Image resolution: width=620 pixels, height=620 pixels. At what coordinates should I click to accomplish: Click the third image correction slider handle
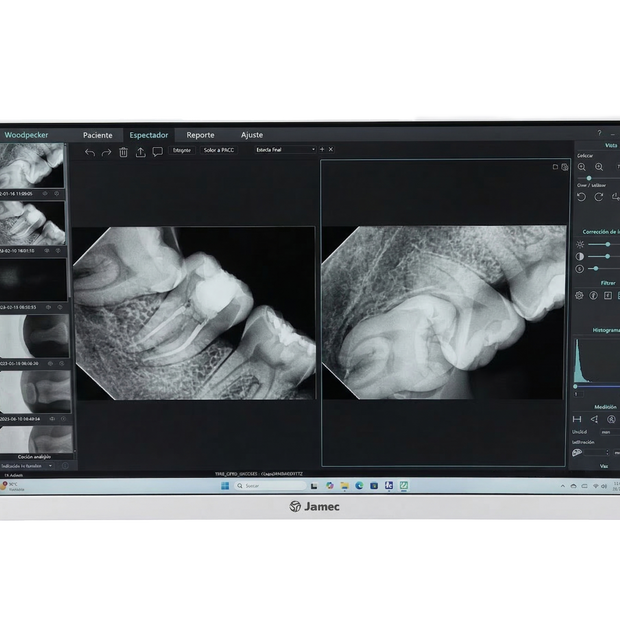(596, 268)
